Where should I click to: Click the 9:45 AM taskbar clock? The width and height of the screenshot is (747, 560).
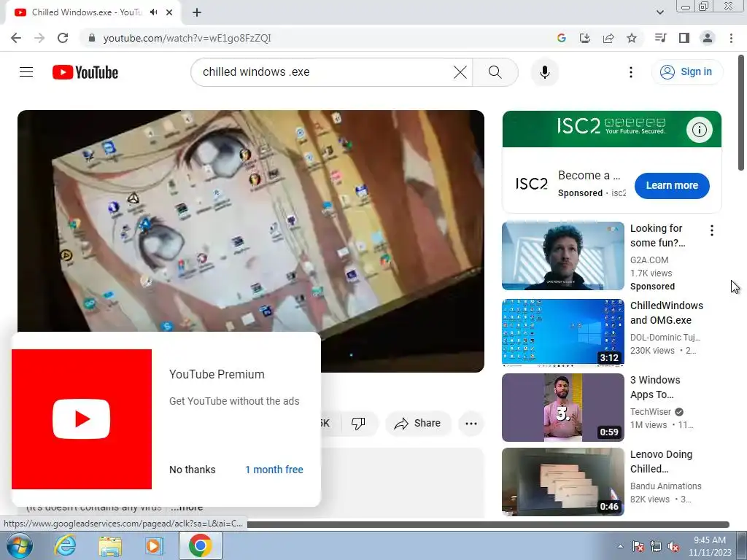710,545
